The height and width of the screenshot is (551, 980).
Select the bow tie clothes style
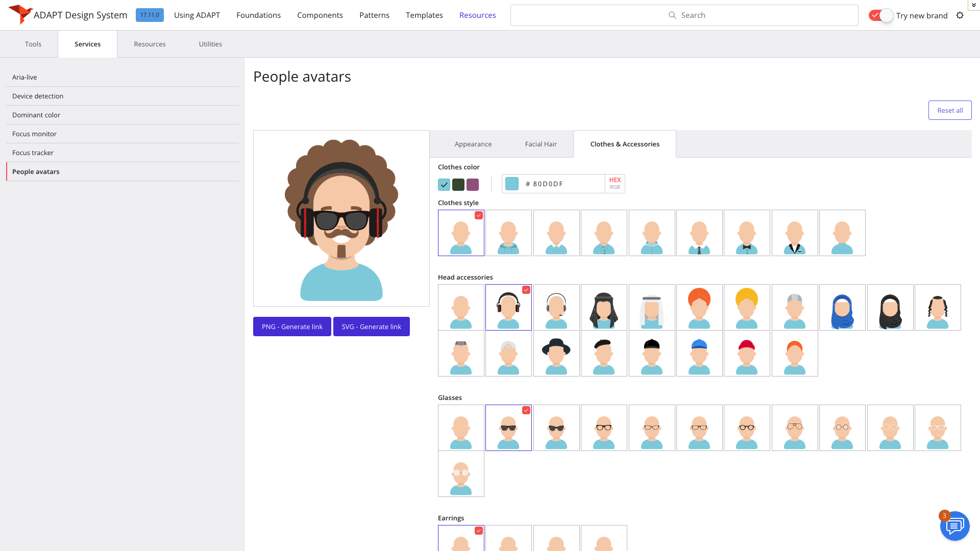(x=747, y=233)
